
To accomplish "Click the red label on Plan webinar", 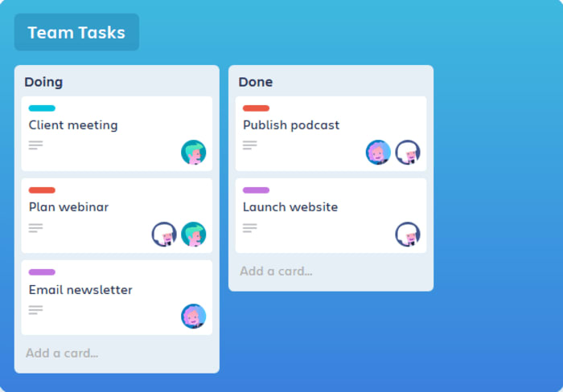I will (42, 190).
